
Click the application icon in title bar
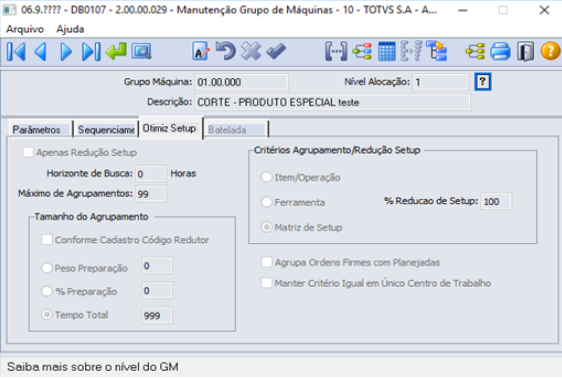pyautogui.click(x=9, y=9)
